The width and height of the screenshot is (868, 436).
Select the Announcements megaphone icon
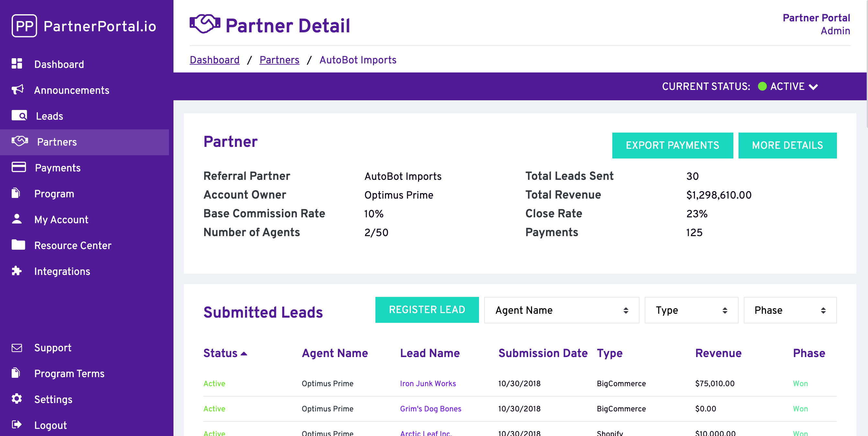click(x=17, y=90)
